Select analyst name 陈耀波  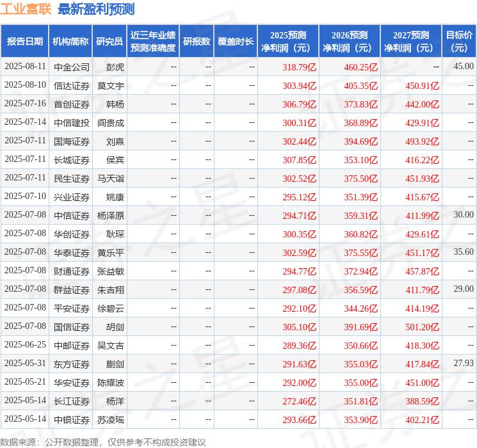[x=111, y=383]
